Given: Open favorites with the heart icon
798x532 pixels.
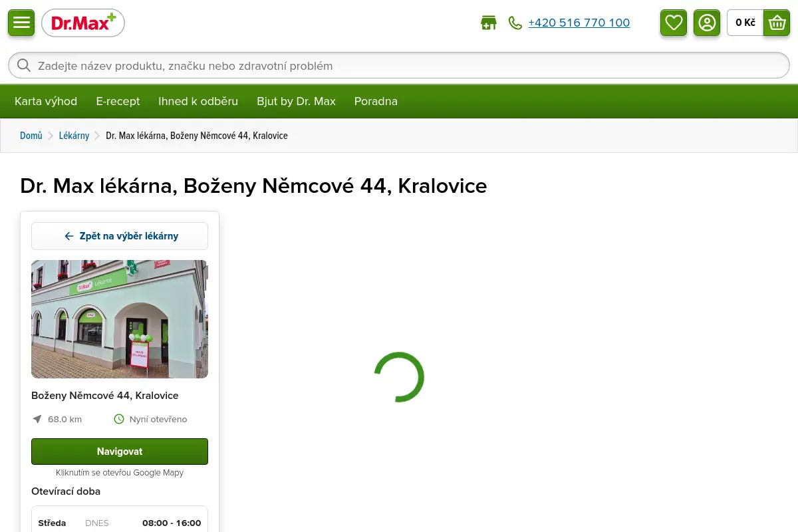Looking at the screenshot, I should pos(674,23).
